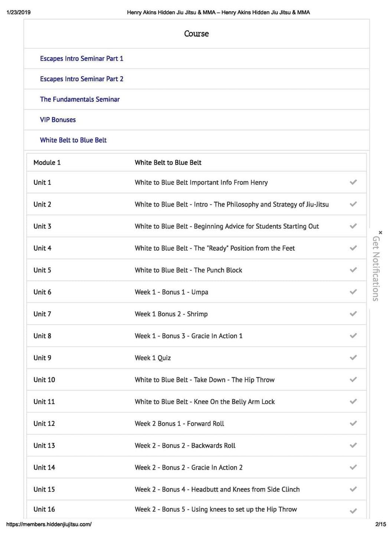Image resolution: width=392 pixels, height=535 pixels.
Task: Open the Week 1 Quiz
Action: 153,358
